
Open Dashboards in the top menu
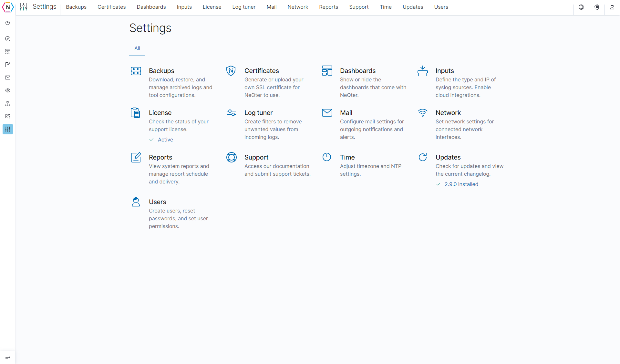(151, 7)
